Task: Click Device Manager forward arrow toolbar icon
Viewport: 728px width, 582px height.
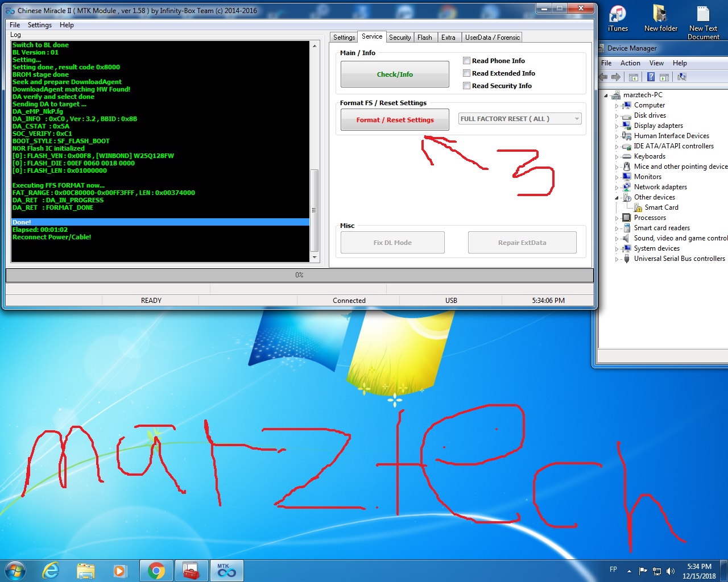Action: 615,77
